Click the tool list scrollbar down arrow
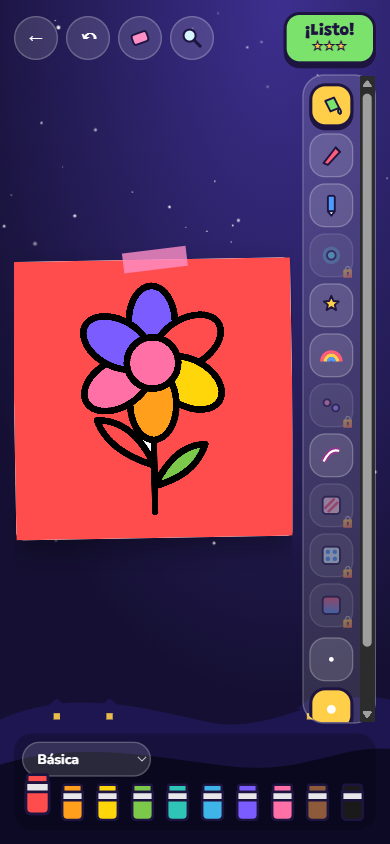390x844 pixels. pyautogui.click(x=367, y=714)
